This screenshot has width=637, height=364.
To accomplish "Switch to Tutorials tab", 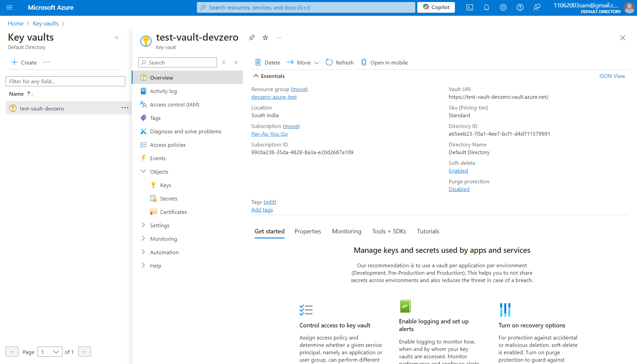I will pos(428,231).
